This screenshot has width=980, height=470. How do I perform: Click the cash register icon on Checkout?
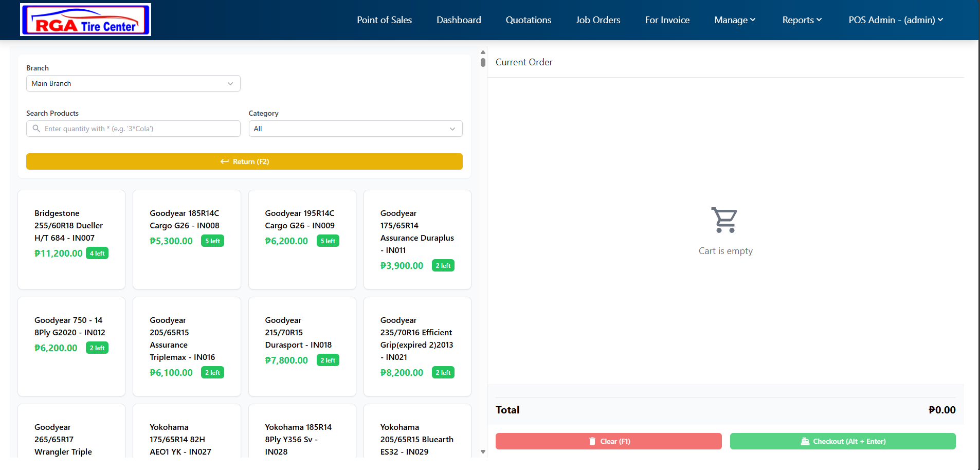point(805,441)
